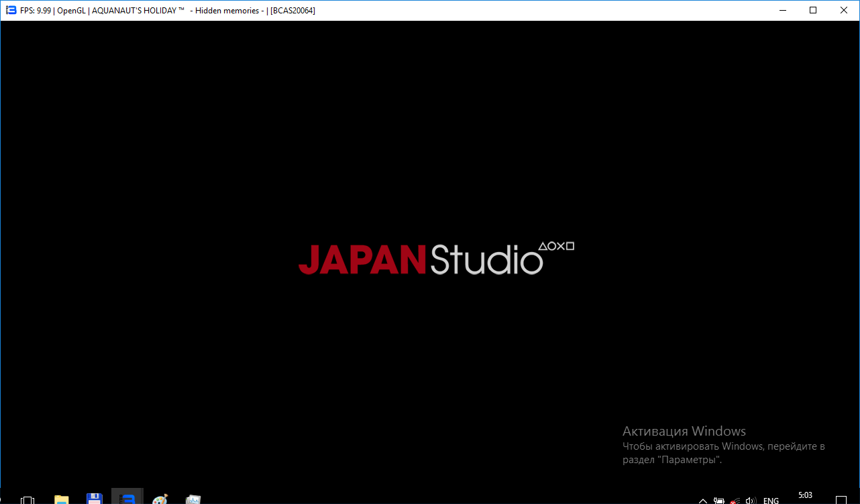860x504 pixels.
Task: Expand the hidden system tray icons
Action: (x=703, y=500)
